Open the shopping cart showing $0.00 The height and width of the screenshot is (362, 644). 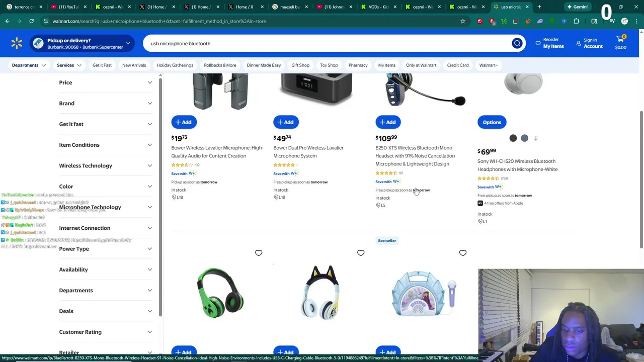click(621, 43)
